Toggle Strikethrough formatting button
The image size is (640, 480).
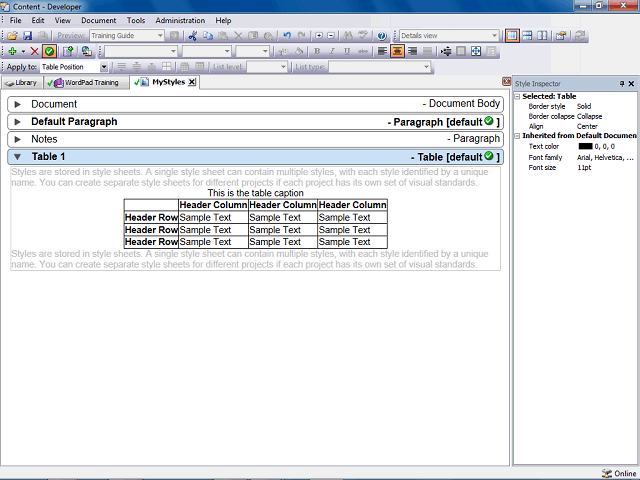(362, 51)
